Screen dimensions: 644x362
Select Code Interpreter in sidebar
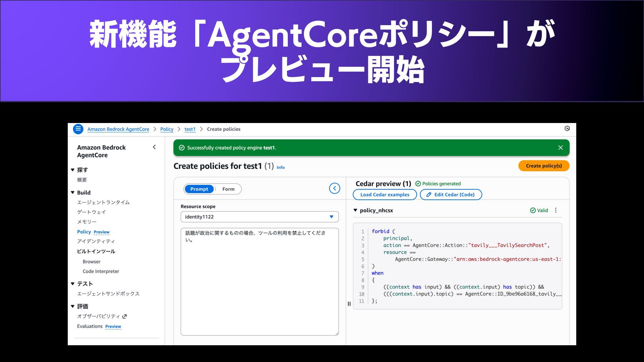(101, 271)
